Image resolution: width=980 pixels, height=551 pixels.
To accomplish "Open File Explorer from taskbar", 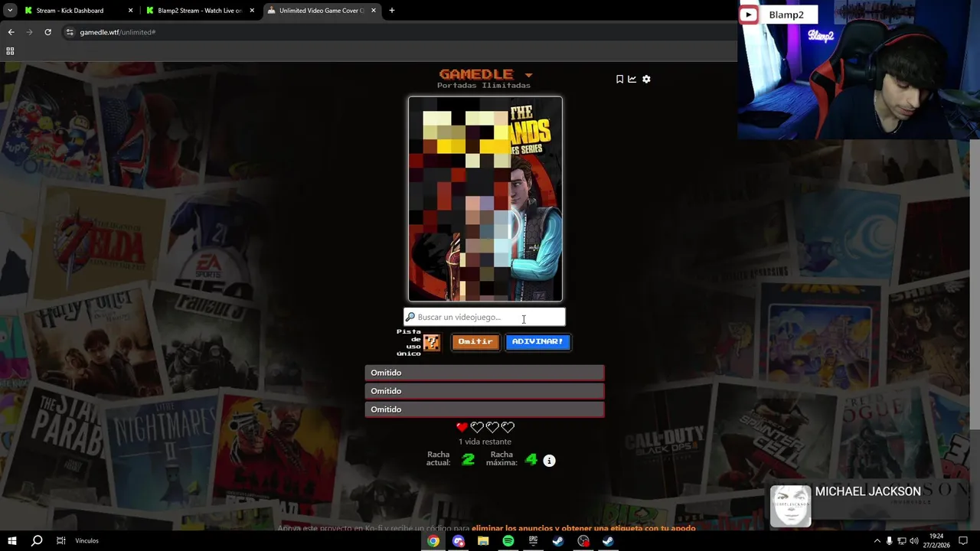I will 483,541.
